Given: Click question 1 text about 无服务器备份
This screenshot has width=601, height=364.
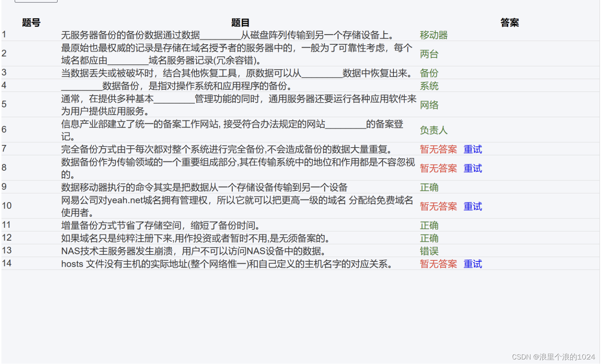Looking at the screenshot, I should [229, 35].
